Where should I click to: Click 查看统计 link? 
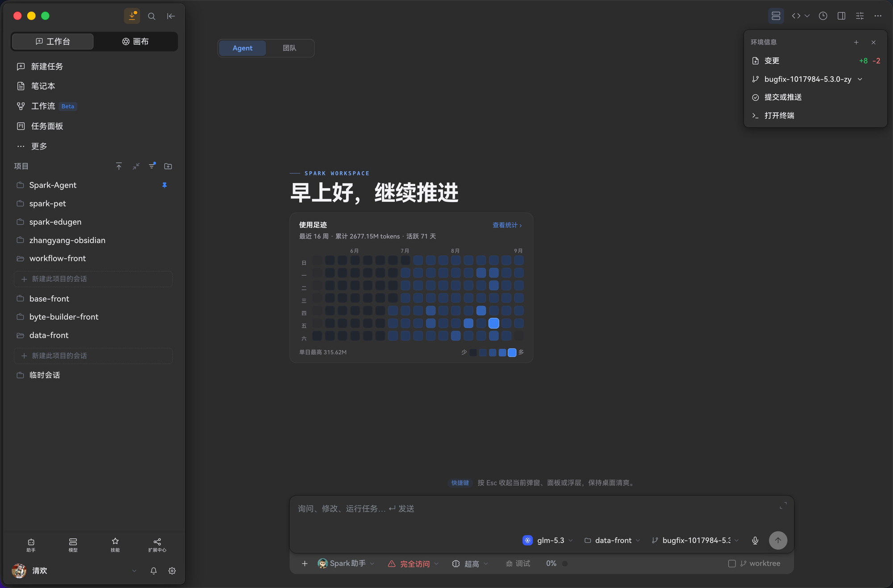pyautogui.click(x=507, y=225)
